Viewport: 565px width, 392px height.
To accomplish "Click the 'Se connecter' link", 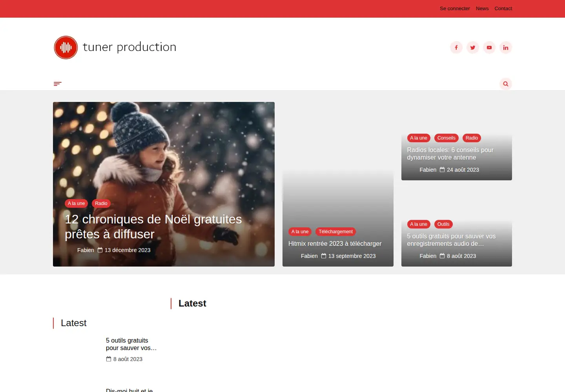I will click(x=455, y=9).
